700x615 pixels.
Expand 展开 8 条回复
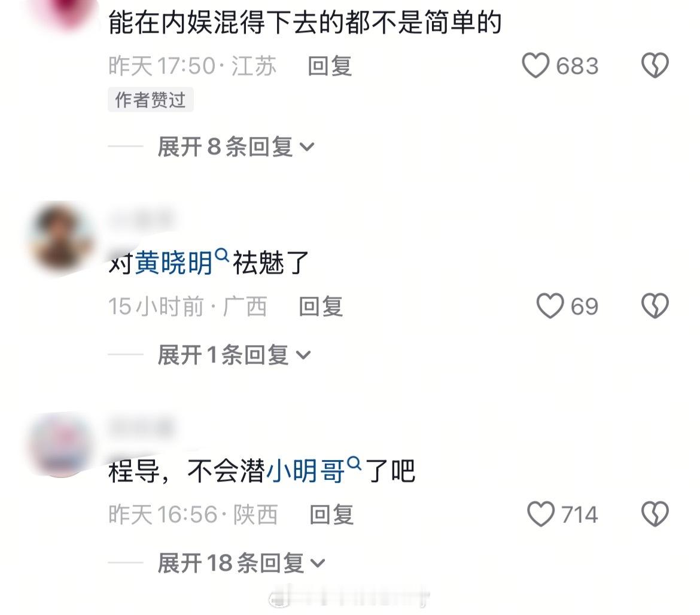tap(236, 147)
